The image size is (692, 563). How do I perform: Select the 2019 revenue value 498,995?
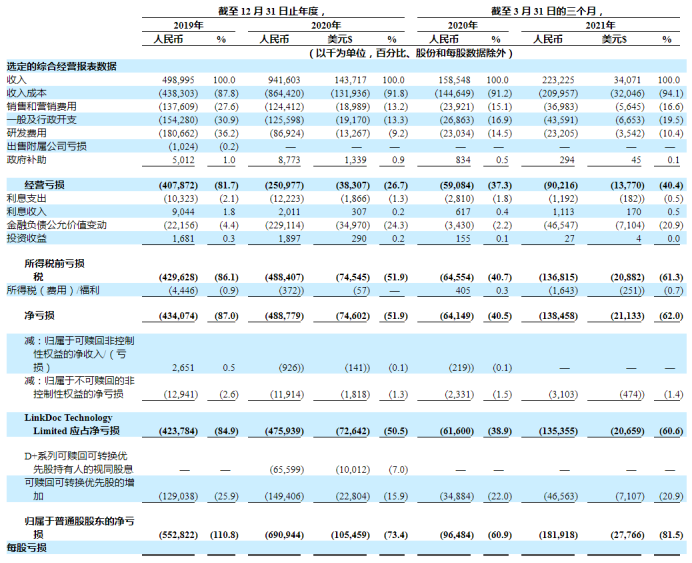pos(178,80)
